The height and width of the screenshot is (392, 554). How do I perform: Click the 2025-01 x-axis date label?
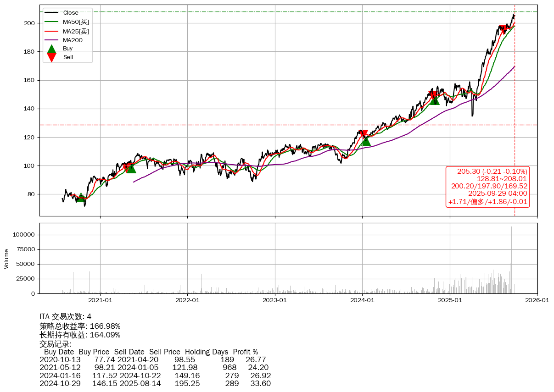tap(449, 300)
